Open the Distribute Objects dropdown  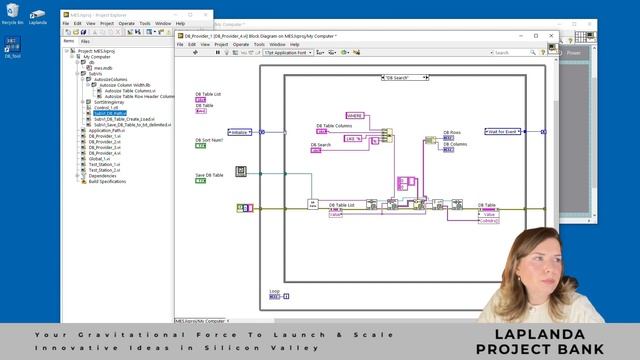pyautogui.click(x=332, y=52)
